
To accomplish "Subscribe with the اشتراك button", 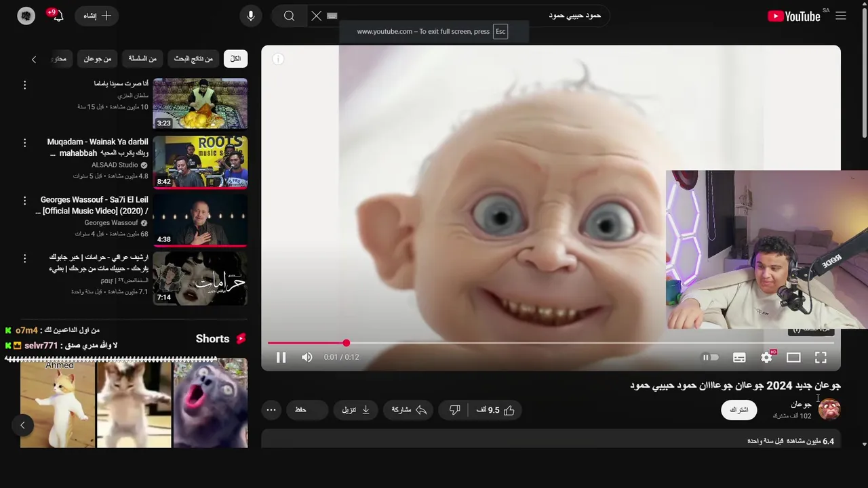I will (738, 410).
